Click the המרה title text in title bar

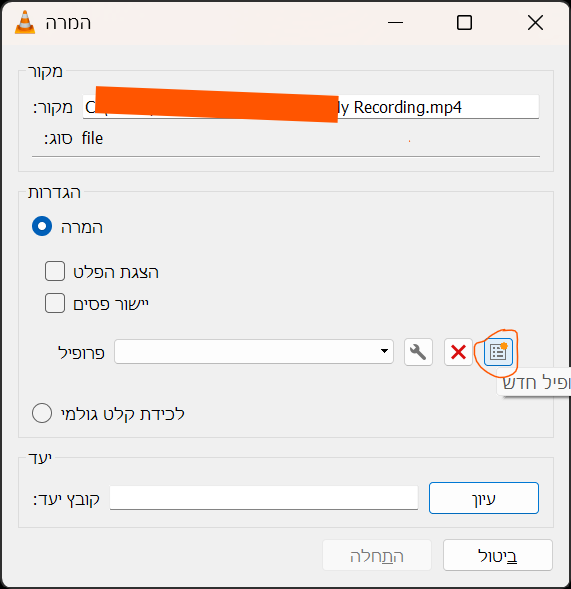68,23
